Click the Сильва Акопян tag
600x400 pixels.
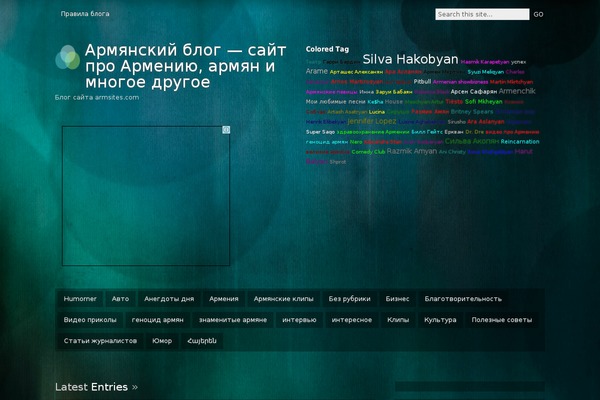click(472, 141)
